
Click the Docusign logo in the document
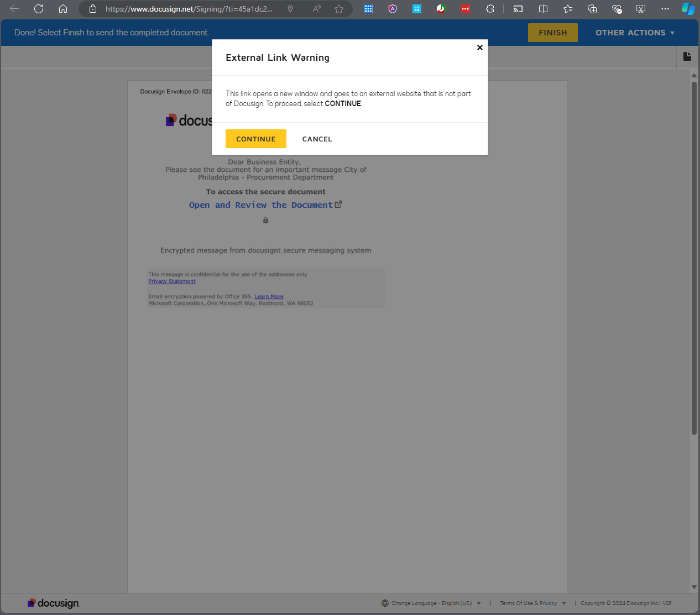(189, 120)
